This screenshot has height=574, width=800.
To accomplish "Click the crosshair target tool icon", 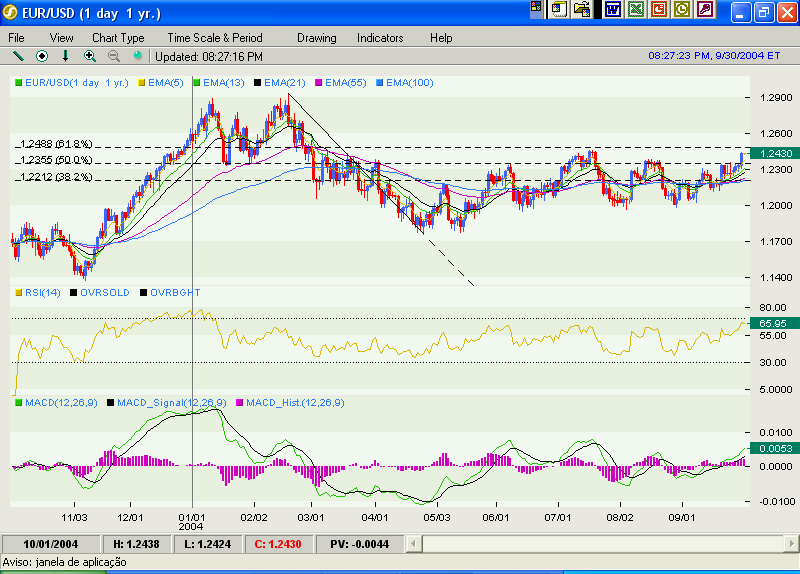I will tap(42, 56).
